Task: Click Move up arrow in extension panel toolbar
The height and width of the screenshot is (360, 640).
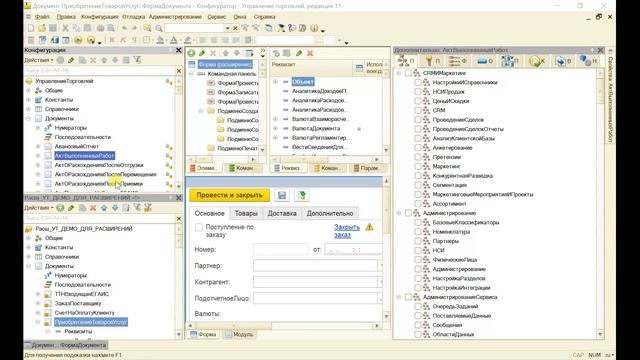Action: (104, 208)
